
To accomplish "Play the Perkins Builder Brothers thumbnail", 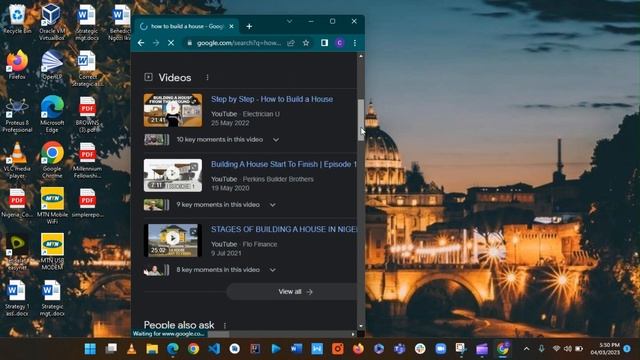I will coord(173,175).
